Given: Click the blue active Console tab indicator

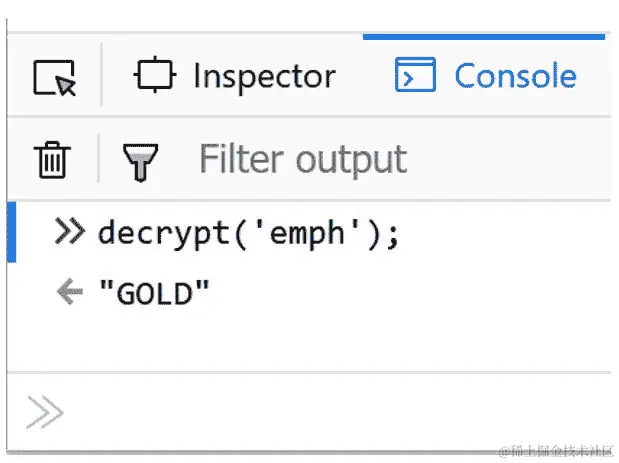Looking at the screenshot, I should (x=484, y=37).
